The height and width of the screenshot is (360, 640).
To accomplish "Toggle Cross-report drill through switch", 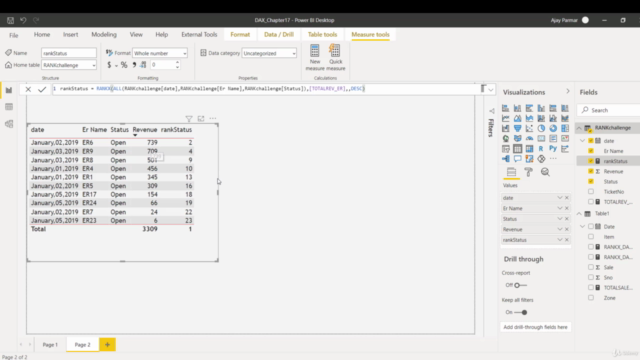I will pos(520,285).
